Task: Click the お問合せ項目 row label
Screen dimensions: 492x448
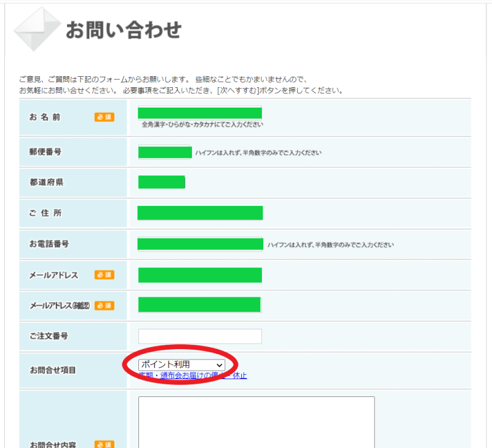Action: [x=53, y=371]
